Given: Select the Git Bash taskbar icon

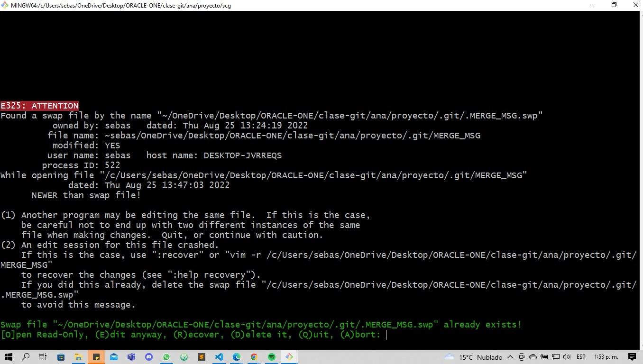Looking at the screenshot, I should click(x=289, y=357).
